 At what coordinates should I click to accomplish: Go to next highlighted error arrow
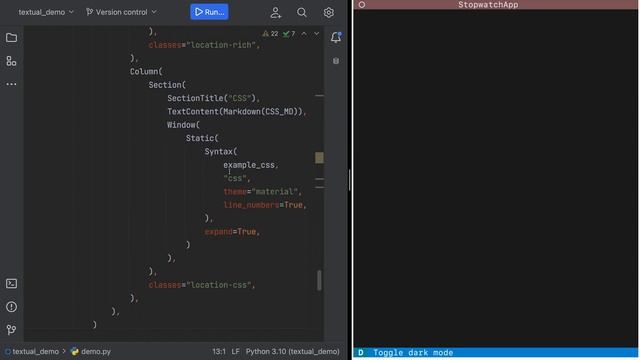(317, 34)
